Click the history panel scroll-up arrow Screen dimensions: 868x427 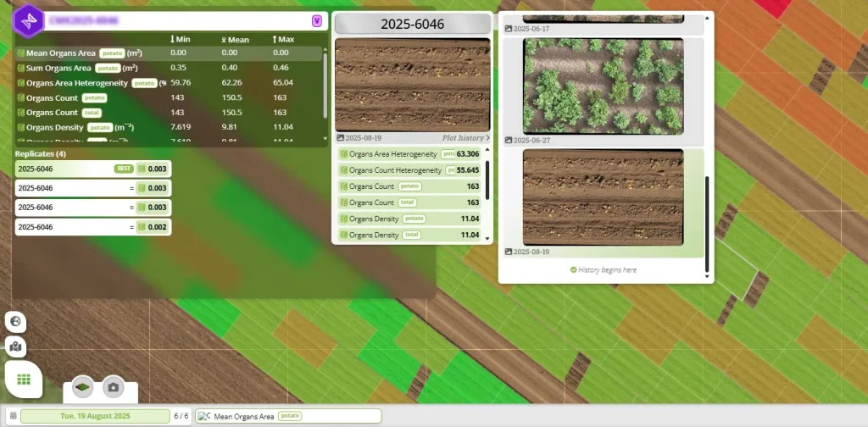pyautogui.click(x=707, y=19)
